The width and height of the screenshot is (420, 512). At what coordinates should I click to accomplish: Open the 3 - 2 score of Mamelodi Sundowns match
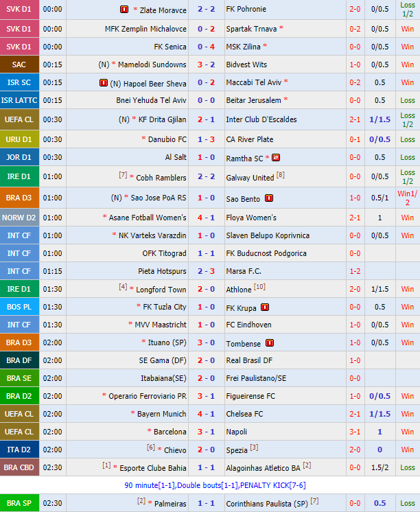pos(206,65)
